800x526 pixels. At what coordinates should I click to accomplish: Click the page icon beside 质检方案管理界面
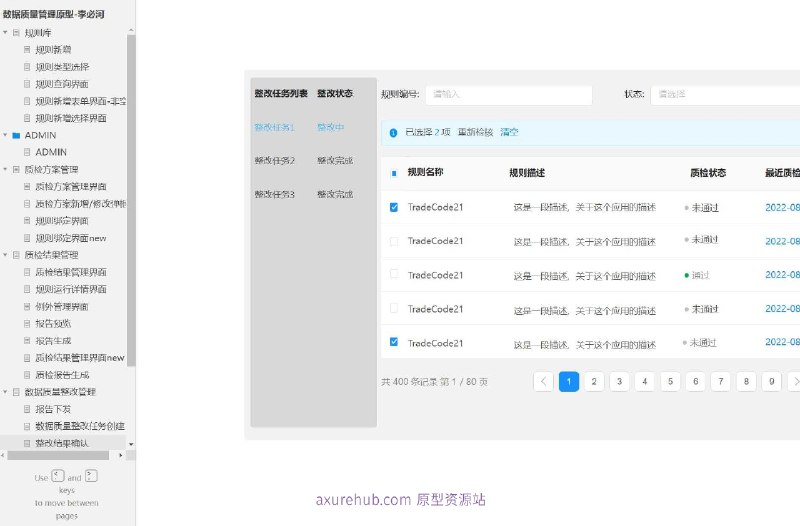27,186
